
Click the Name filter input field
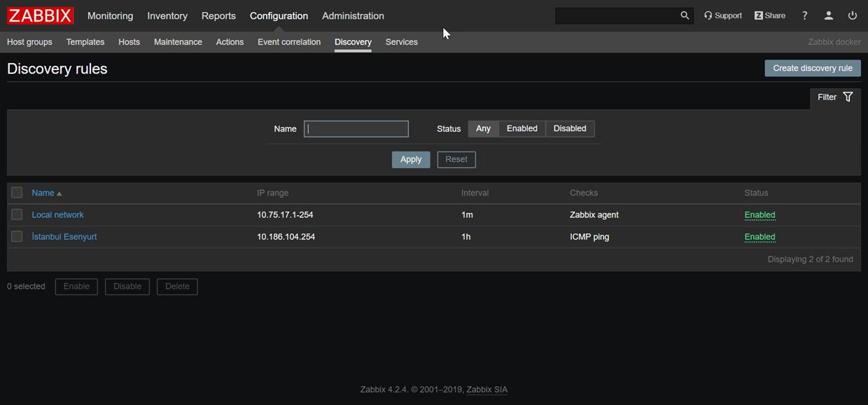pos(356,129)
